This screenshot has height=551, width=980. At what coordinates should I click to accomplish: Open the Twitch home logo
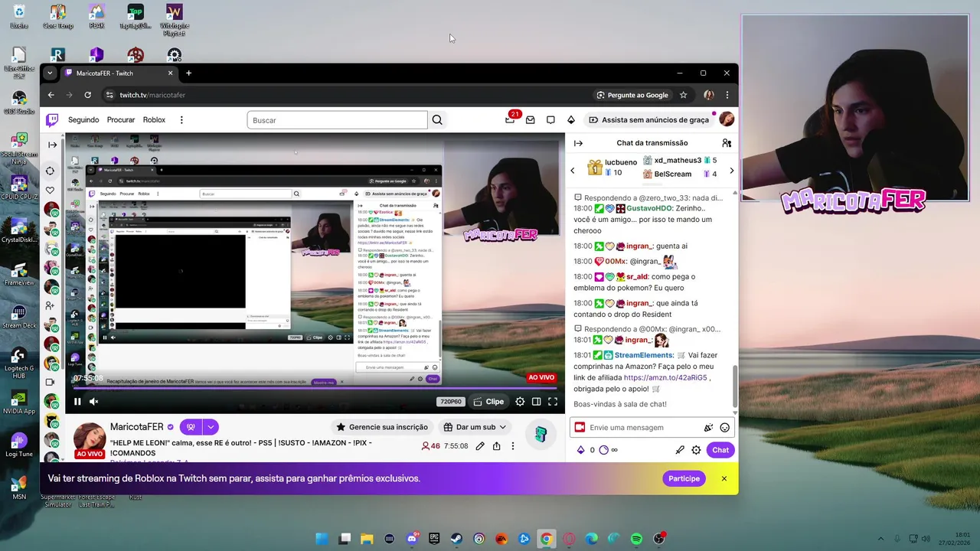pyautogui.click(x=52, y=120)
